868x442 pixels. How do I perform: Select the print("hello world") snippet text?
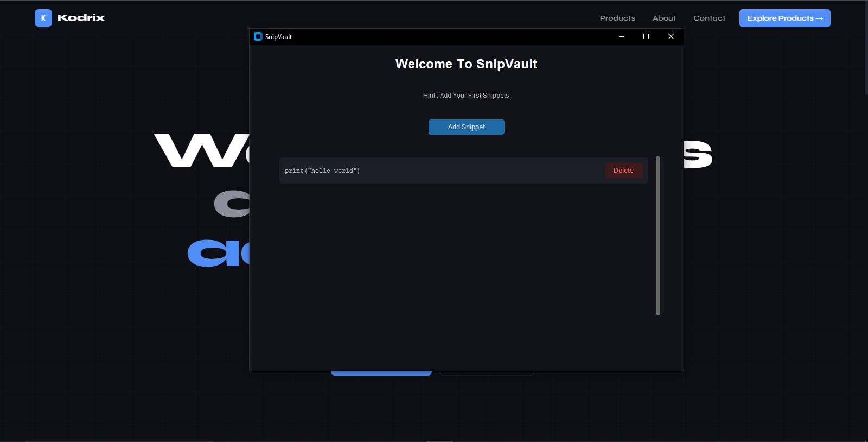point(322,171)
